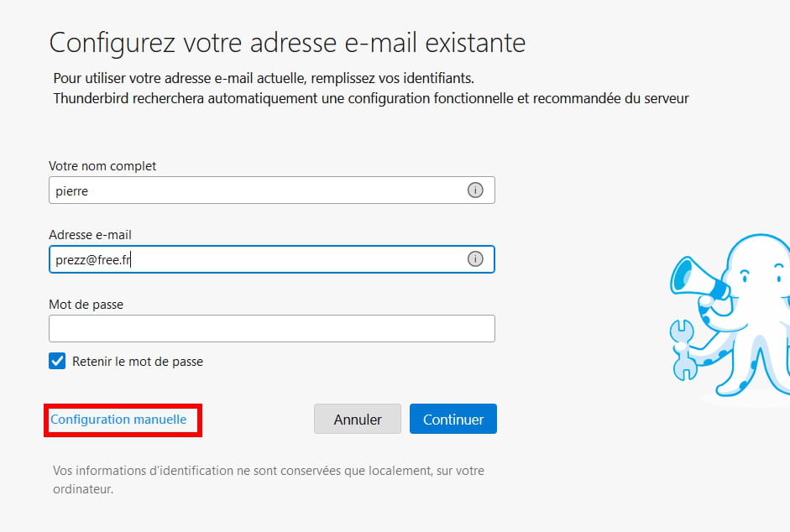Screen dimensions: 790x532
Task: Click the info icon in the full name field
Action: click(475, 190)
